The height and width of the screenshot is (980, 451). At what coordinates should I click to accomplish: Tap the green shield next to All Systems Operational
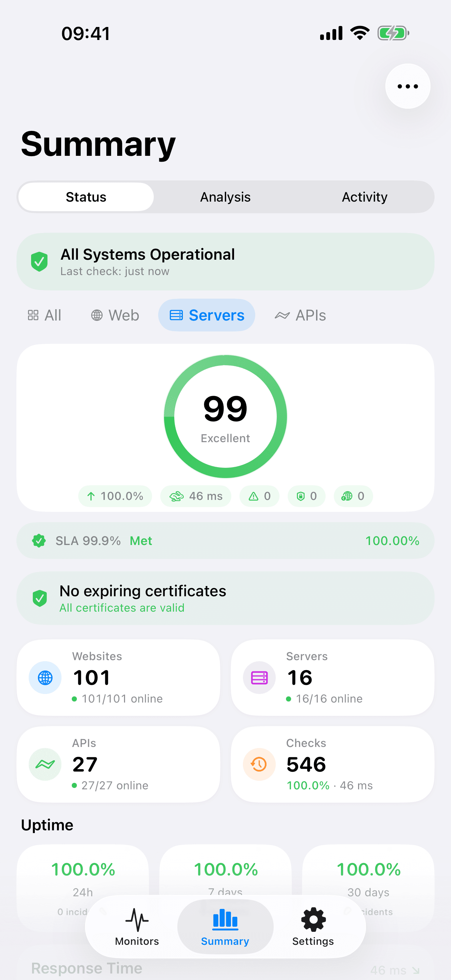coord(39,262)
